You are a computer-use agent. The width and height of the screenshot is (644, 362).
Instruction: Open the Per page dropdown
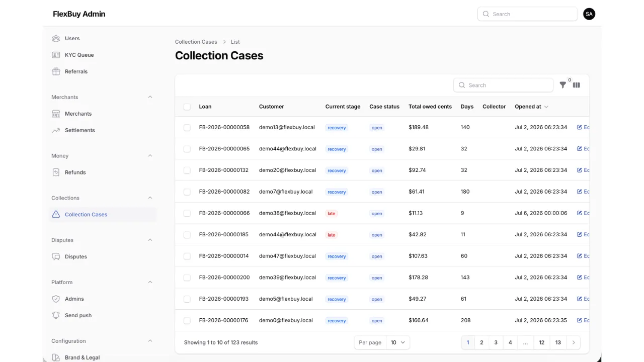[398, 342]
